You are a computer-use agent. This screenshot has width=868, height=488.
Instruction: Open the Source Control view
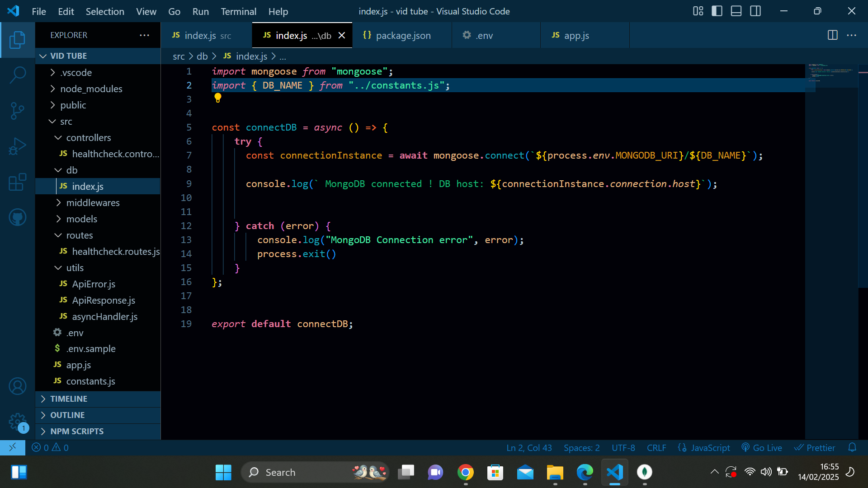[x=17, y=111]
